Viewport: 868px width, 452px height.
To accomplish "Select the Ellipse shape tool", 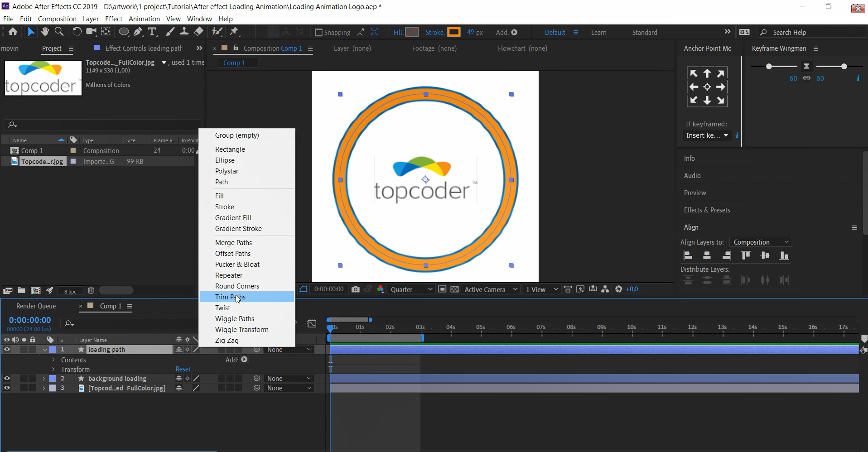I will 123,32.
